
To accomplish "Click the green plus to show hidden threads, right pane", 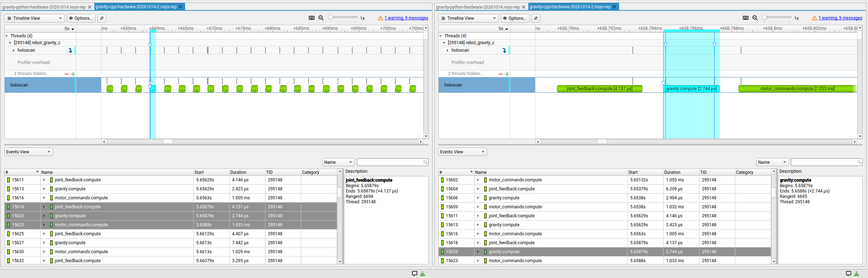I will (x=507, y=74).
